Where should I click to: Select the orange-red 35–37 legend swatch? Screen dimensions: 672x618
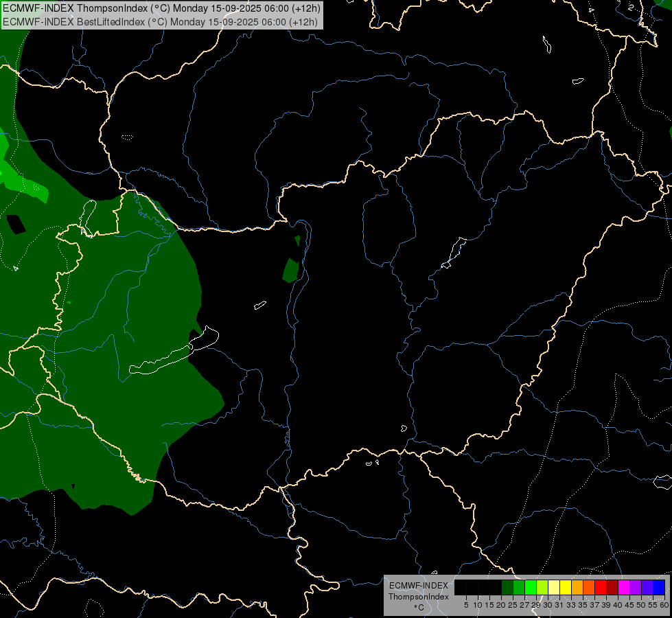point(589,588)
